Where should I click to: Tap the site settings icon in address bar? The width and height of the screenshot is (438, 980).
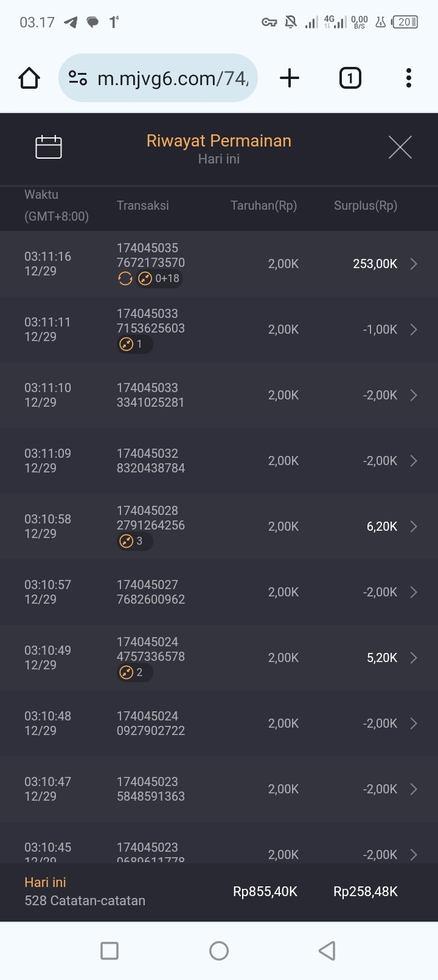[78, 78]
